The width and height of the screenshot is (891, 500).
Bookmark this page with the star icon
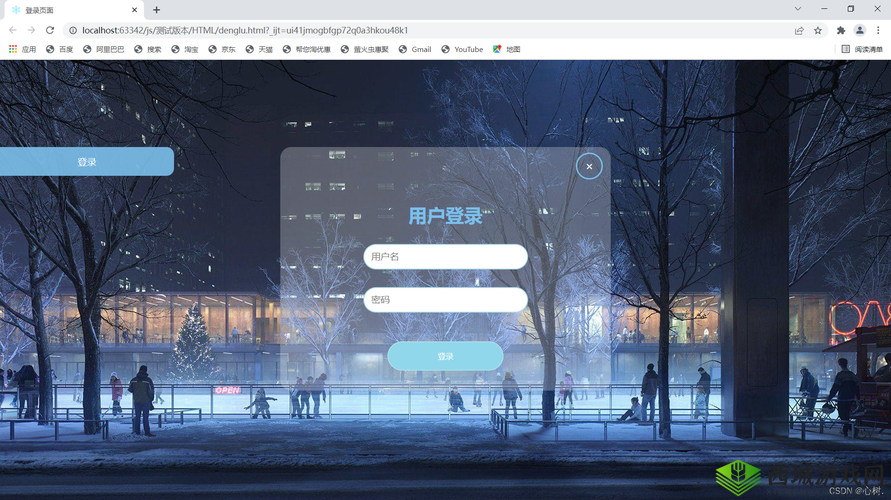(818, 31)
